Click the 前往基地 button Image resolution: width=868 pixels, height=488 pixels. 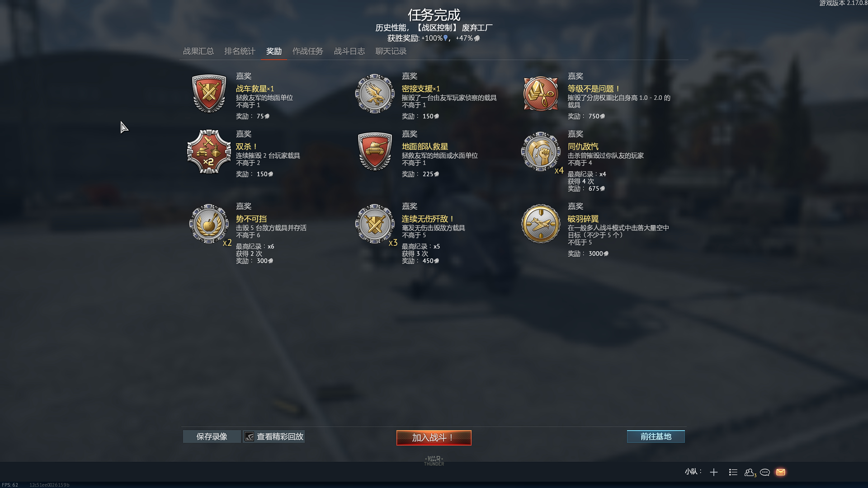[656, 436]
